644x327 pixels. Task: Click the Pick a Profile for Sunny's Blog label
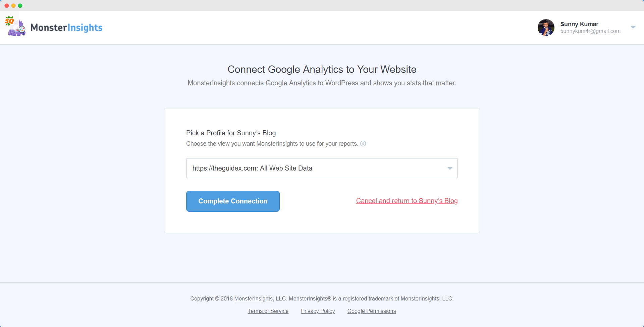click(231, 133)
